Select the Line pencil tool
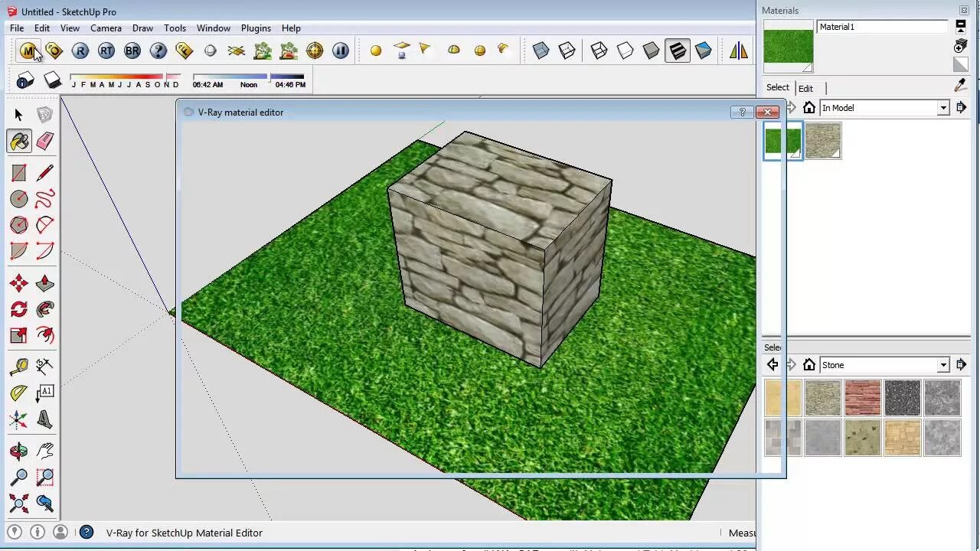 click(45, 173)
